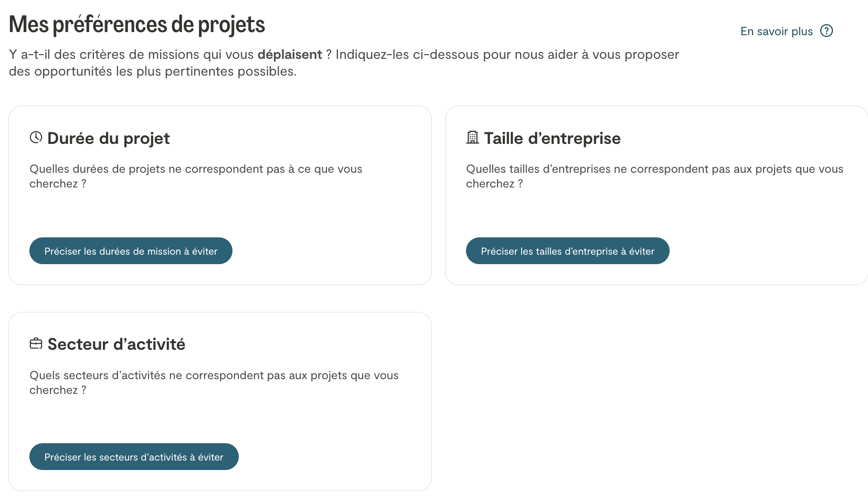Click the "opportunités les plus pertinentes possibles" intro line
This screenshot has height=501, width=868.
click(x=153, y=71)
